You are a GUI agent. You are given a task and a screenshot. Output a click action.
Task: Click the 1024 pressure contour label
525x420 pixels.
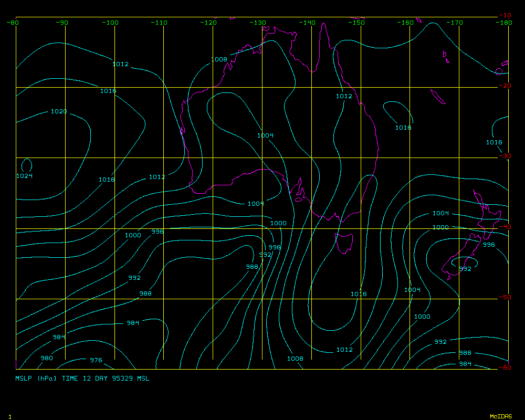24,176
